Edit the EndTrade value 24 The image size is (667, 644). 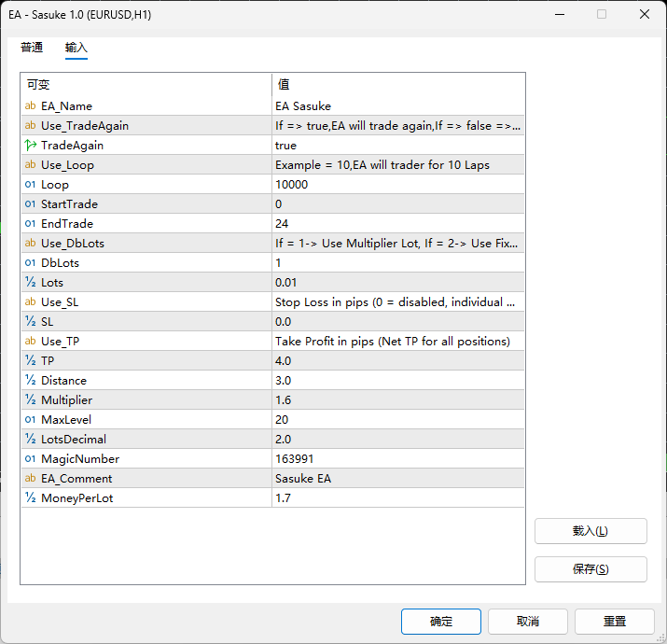click(397, 223)
